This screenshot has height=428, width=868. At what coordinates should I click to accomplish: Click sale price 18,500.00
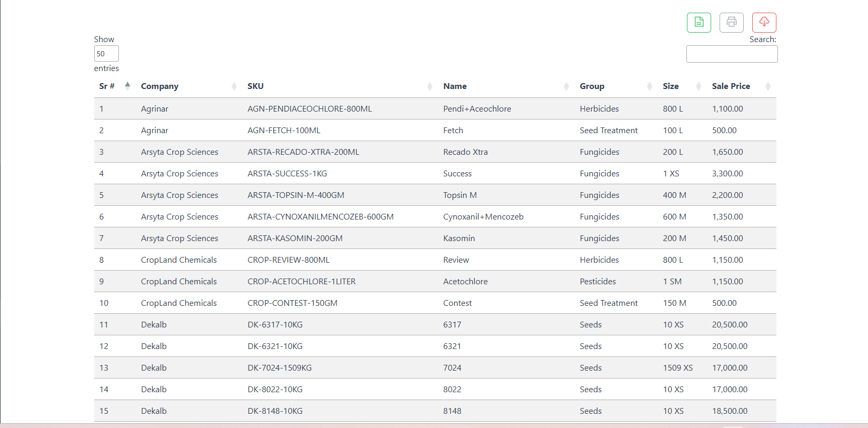click(730, 411)
